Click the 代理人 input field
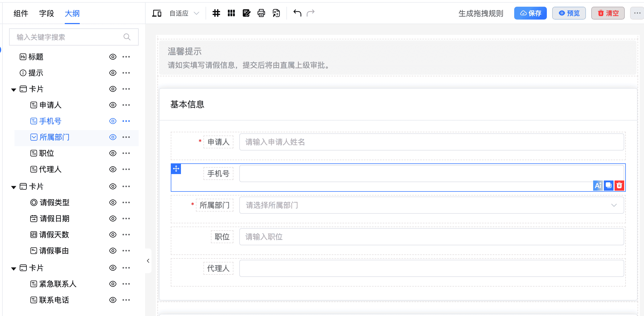 pyautogui.click(x=431, y=268)
